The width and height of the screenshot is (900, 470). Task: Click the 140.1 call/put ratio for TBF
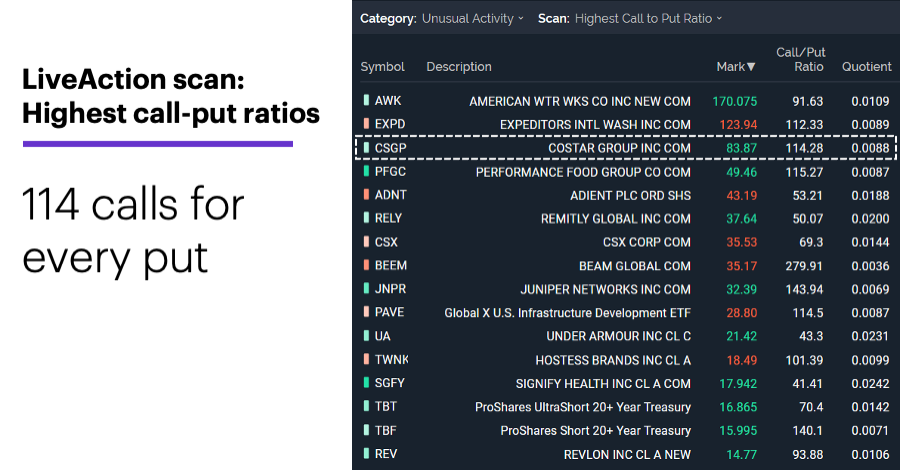(808, 431)
